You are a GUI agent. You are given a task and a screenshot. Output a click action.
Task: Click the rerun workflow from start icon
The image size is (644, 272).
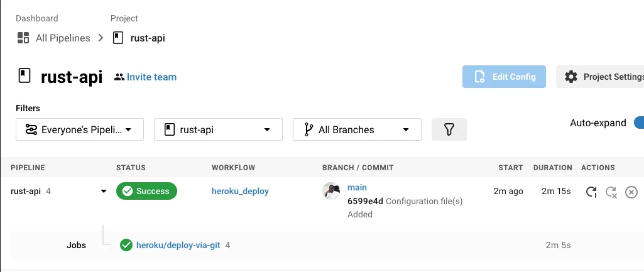point(591,192)
